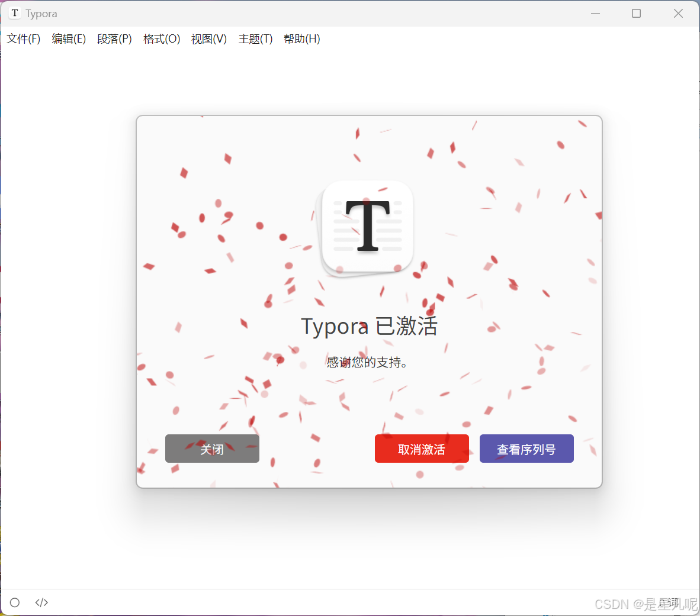Open the 帮助(H) menu

[302, 39]
